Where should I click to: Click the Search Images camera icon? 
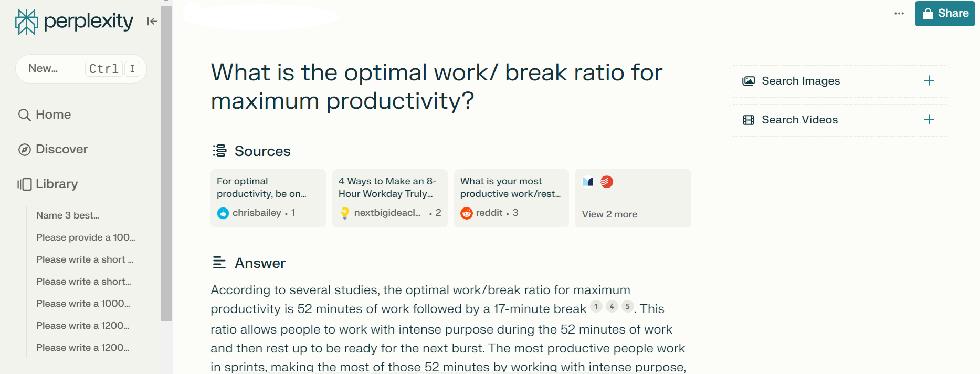point(749,80)
